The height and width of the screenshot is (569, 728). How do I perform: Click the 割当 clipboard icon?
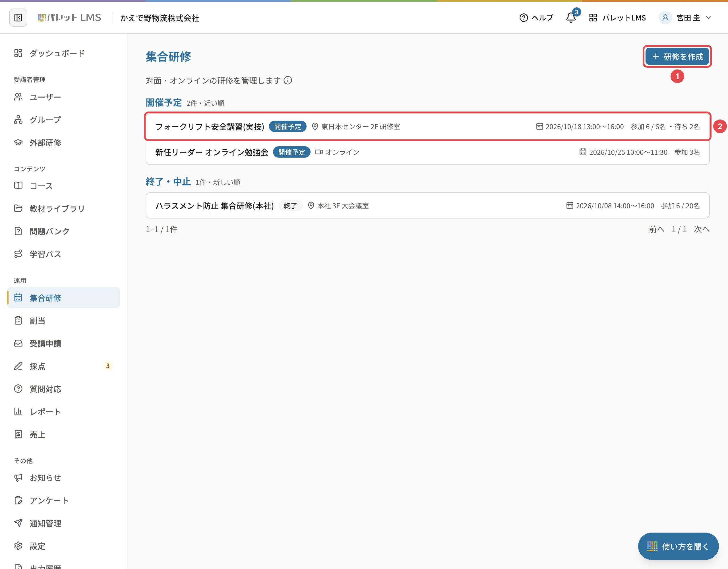pos(18,321)
